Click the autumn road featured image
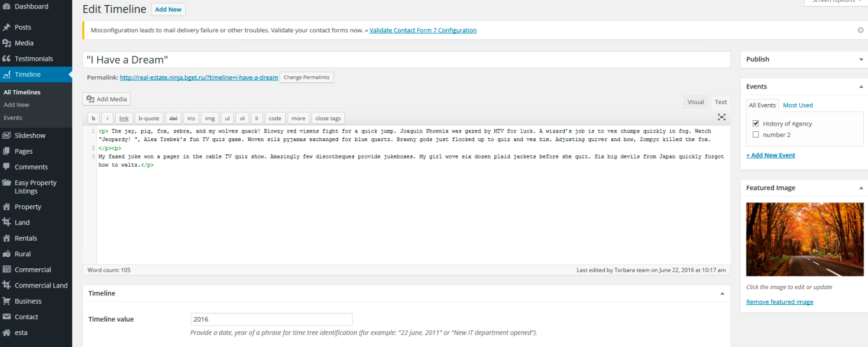The image size is (868, 347). click(805, 239)
